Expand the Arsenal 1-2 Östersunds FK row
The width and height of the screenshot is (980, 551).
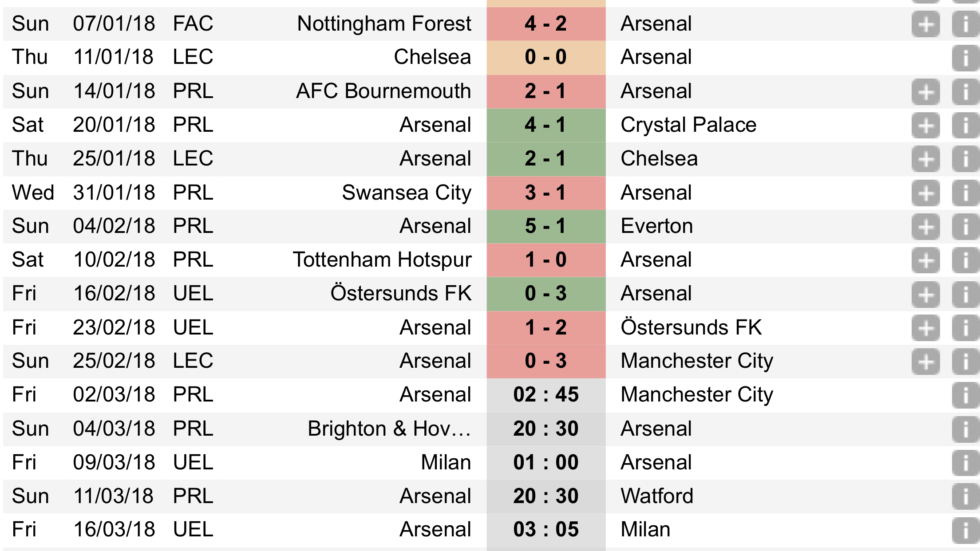click(x=926, y=328)
